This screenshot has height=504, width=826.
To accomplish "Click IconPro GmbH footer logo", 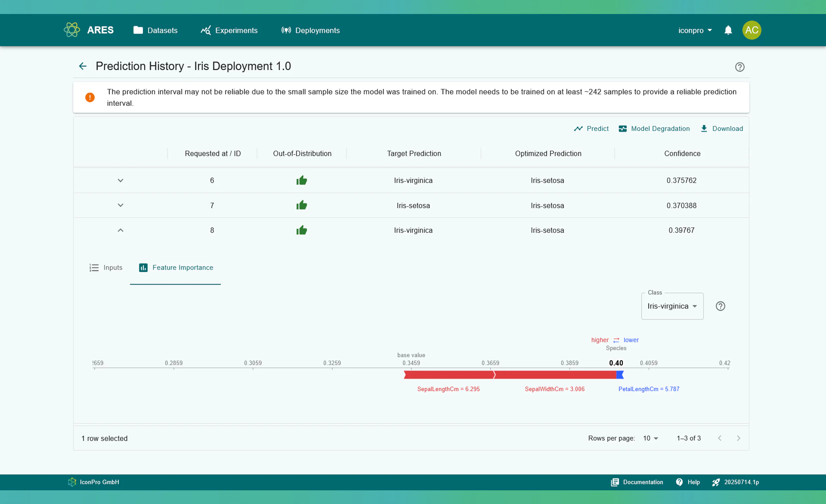I will [x=72, y=482].
